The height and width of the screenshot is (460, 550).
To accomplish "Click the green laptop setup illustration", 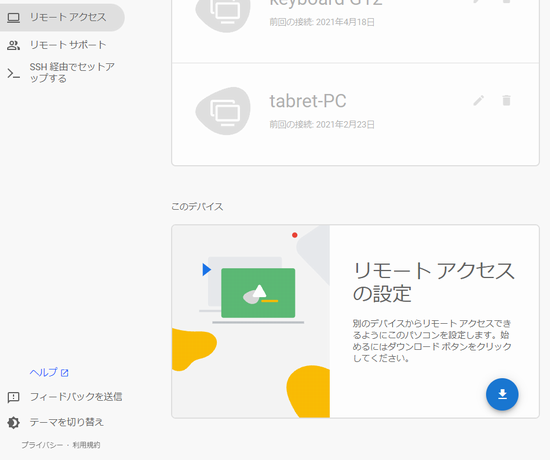I will [258, 293].
